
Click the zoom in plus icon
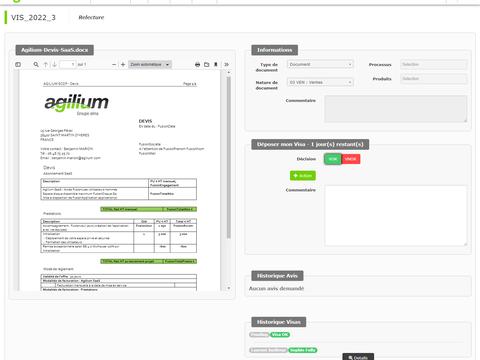(x=123, y=64)
